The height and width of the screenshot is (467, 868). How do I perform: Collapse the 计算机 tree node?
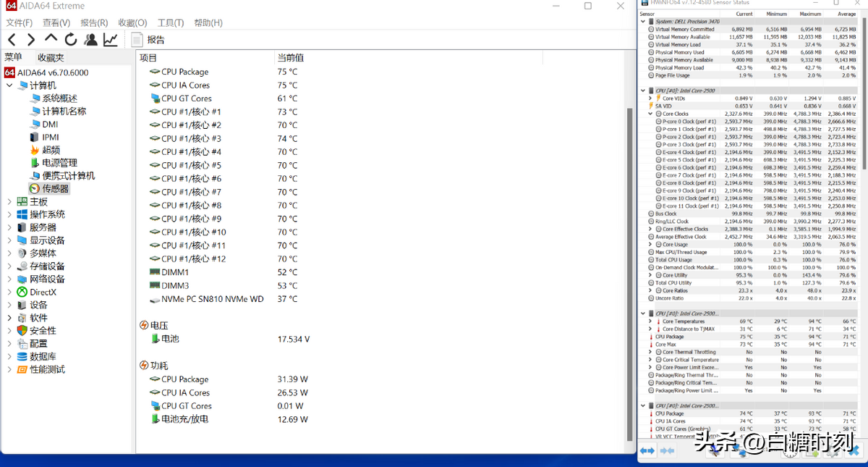pos(9,85)
